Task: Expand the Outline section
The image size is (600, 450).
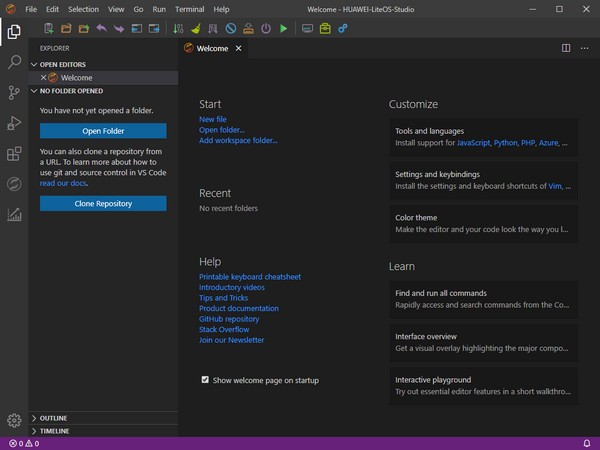Action: [55, 418]
